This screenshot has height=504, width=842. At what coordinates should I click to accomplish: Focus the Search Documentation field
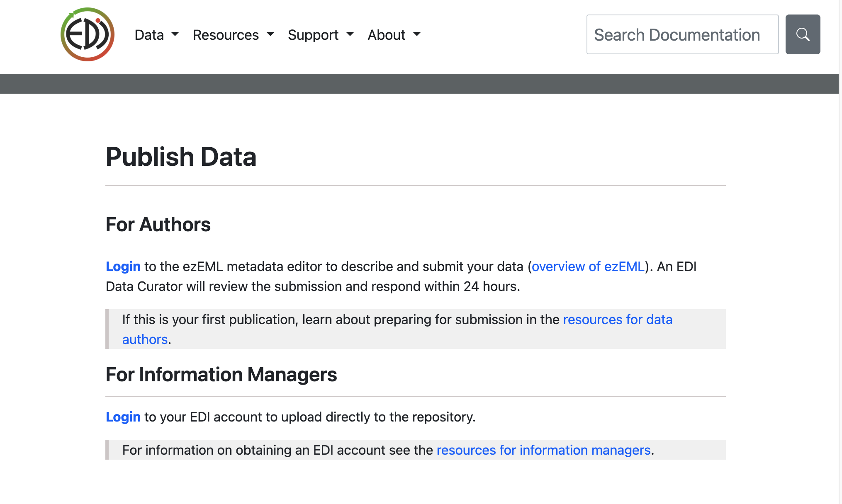pyautogui.click(x=682, y=34)
